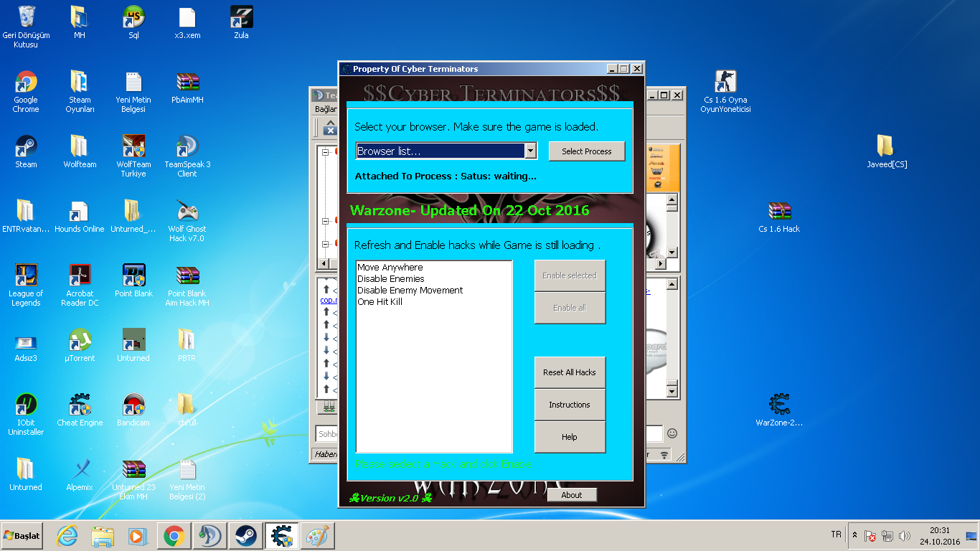Select the Point Blank desktop shortcut icon
This screenshot has width=980, height=551.
point(133,281)
